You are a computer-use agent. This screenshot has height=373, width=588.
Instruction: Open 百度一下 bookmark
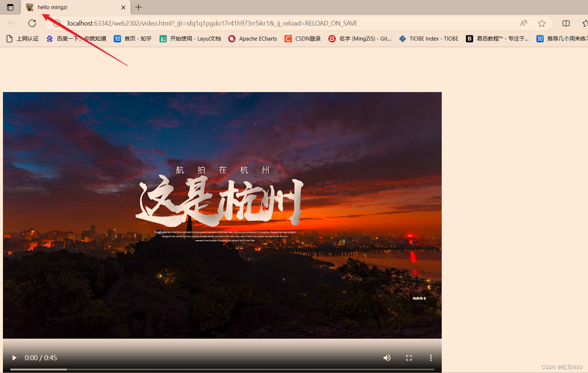coord(76,39)
